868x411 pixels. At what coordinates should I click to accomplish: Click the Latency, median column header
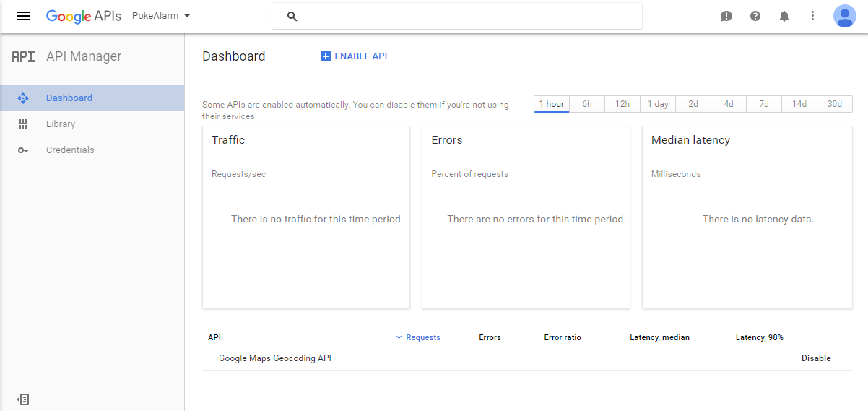(x=659, y=337)
